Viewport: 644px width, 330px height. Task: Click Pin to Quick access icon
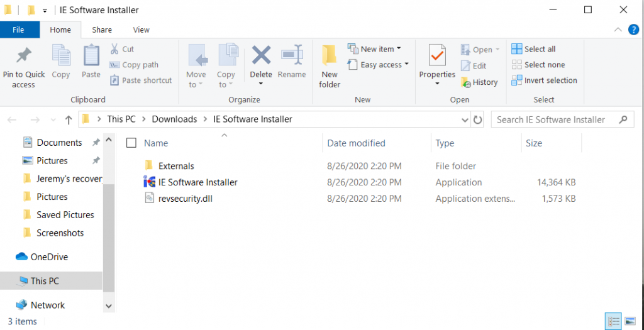(x=24, y=55)
